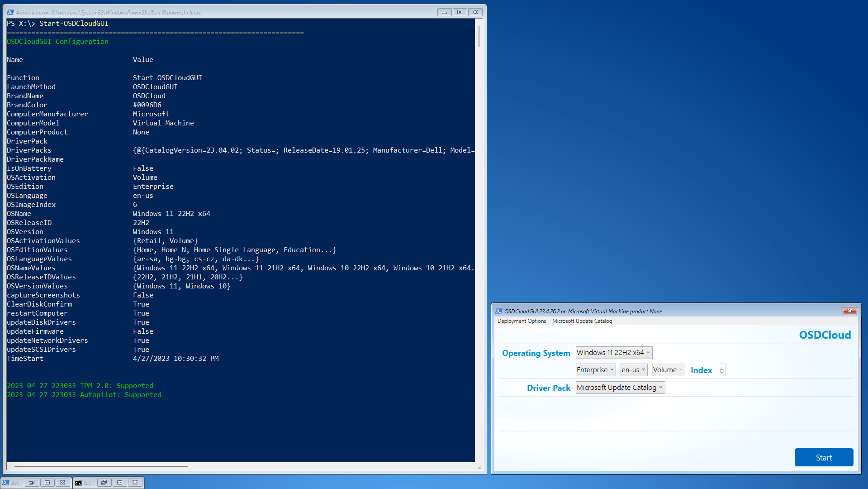This screenshot has width=868, height=489.
Task: Maximize the minimized PowerShell window at the bottom
Action: coord(47,483)
